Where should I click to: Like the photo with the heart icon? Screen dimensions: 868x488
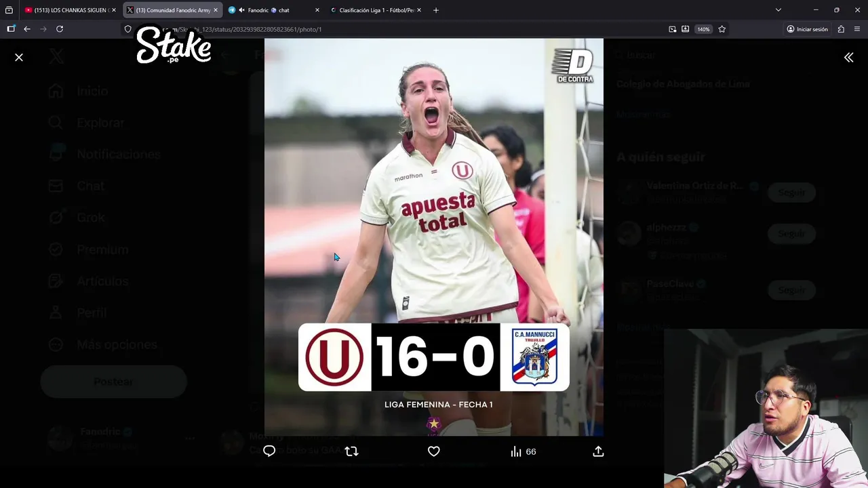tap(434, 451)
